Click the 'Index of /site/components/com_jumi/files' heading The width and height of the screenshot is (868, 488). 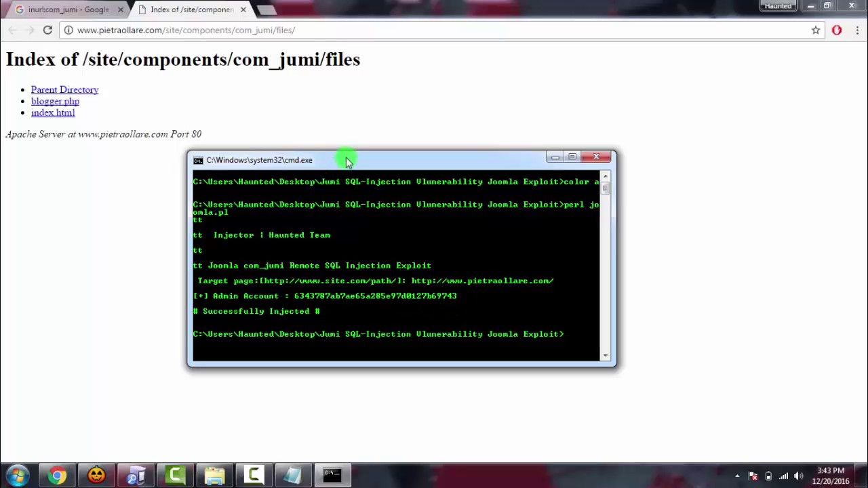click(x=183, y=60)
